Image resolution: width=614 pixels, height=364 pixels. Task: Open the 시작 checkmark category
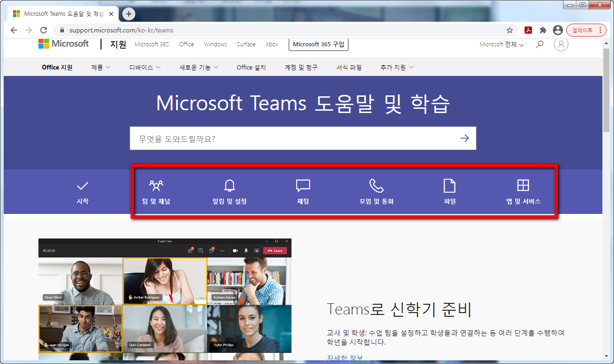(x=82, y=192)
